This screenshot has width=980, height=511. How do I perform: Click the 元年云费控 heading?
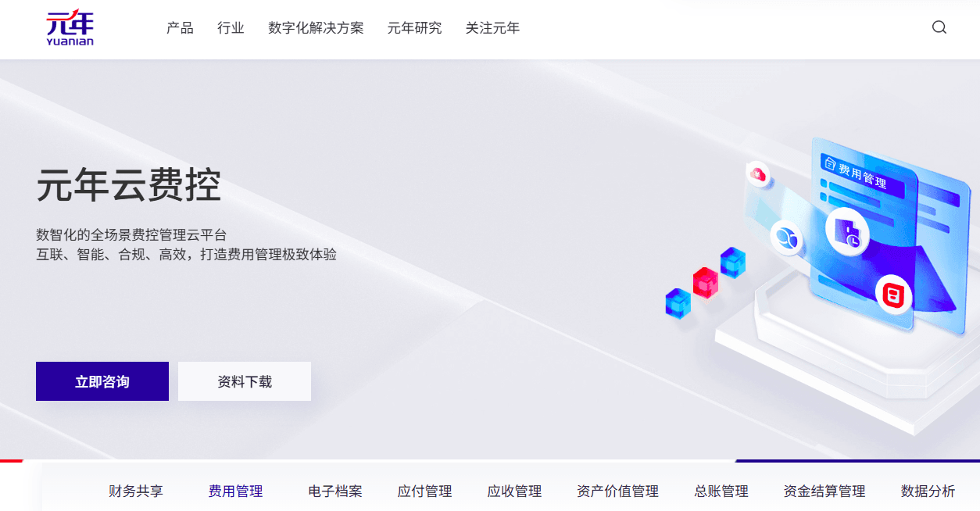coord(129,186)
